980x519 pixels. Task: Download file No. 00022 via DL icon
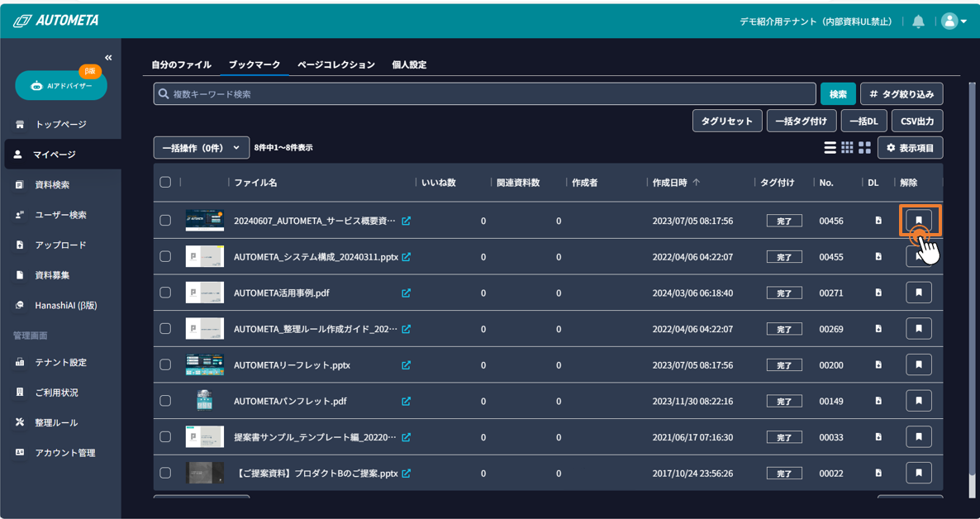tap(878, 473)
